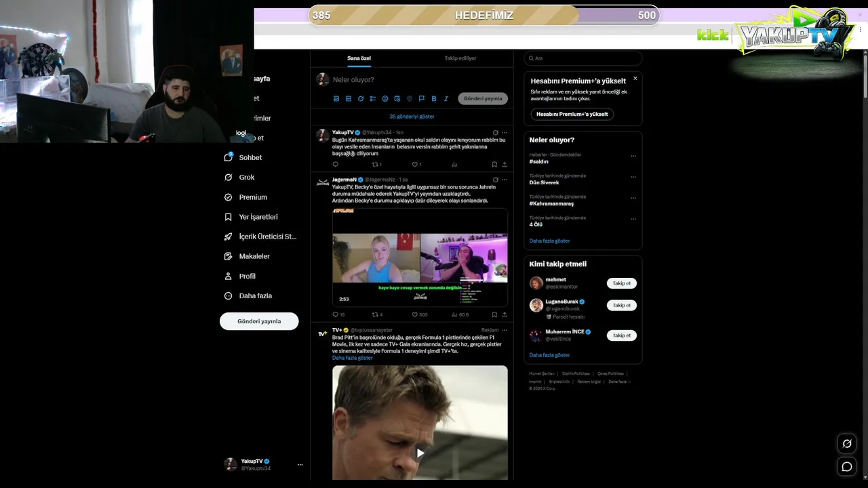
Task: Schedule the post with the calendar icon
Action: [x=397, y=99]
